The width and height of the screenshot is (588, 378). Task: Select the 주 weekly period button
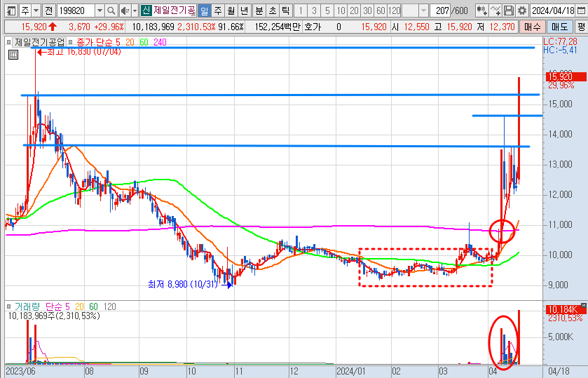[x=218, y=11]
